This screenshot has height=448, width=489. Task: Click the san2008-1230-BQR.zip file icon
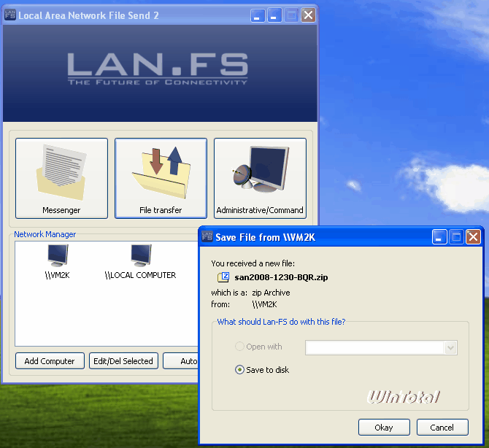tap(223, 277)
